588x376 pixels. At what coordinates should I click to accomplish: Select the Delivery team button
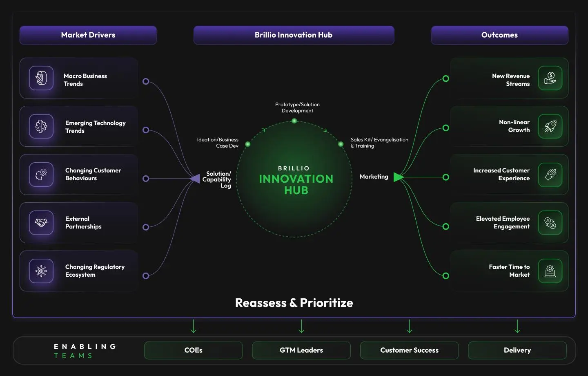click(x=517, y=350)
